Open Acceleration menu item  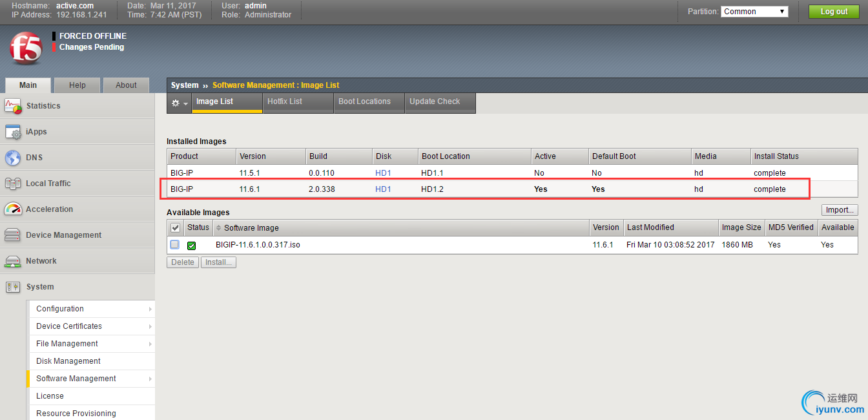tap(77, 209)
